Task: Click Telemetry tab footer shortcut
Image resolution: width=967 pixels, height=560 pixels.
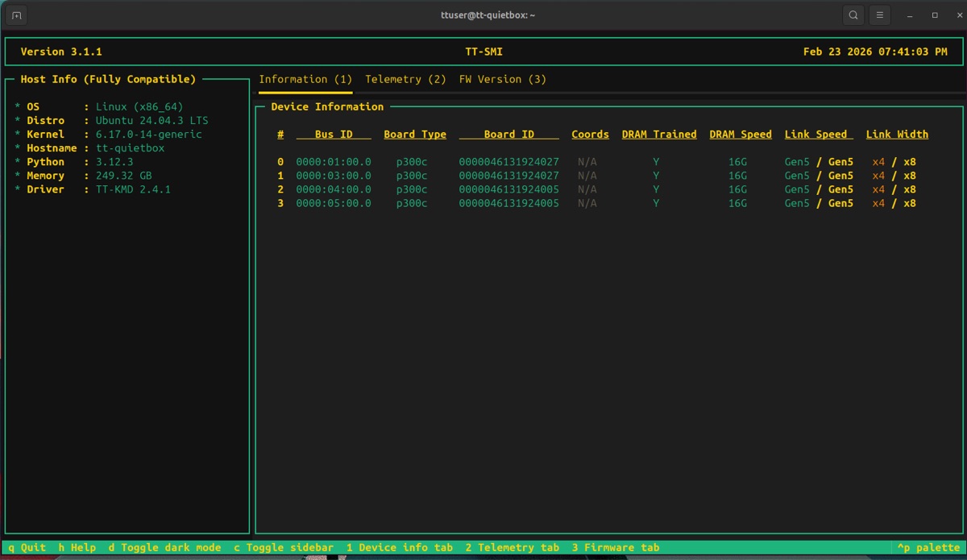Action: tap(512, 547)
